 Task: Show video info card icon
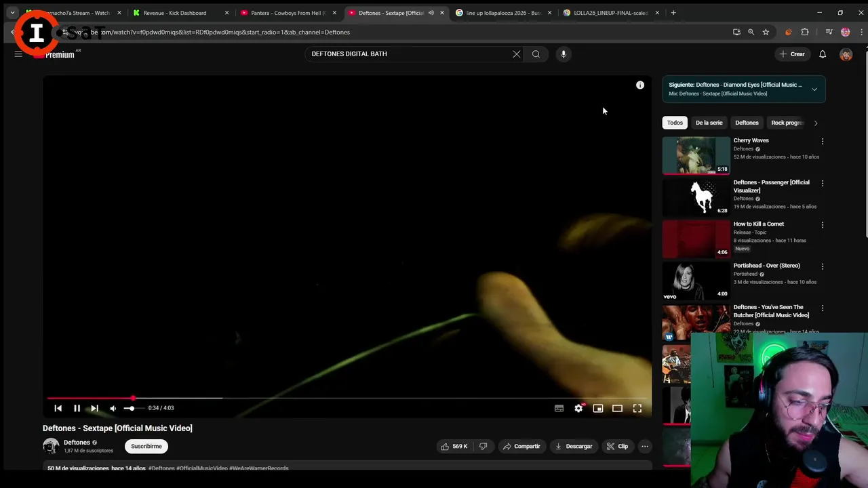click(x=639, y=85)
